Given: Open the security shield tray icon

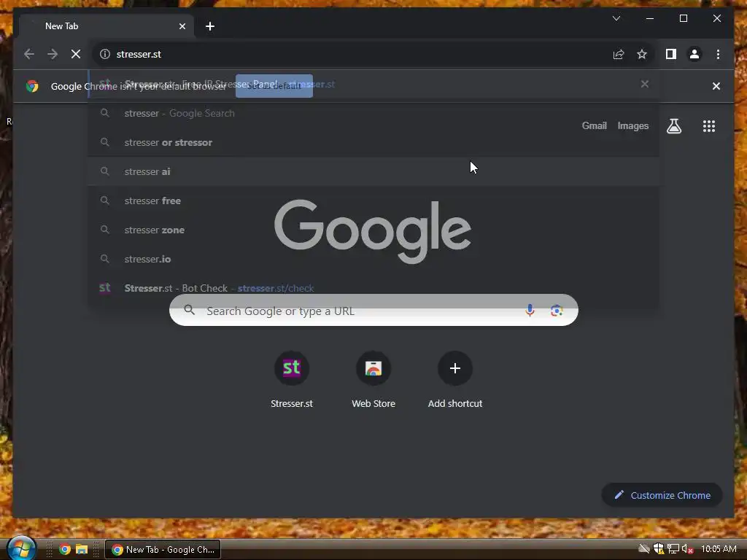Looking at the screenshot, I should pos(659,549).
